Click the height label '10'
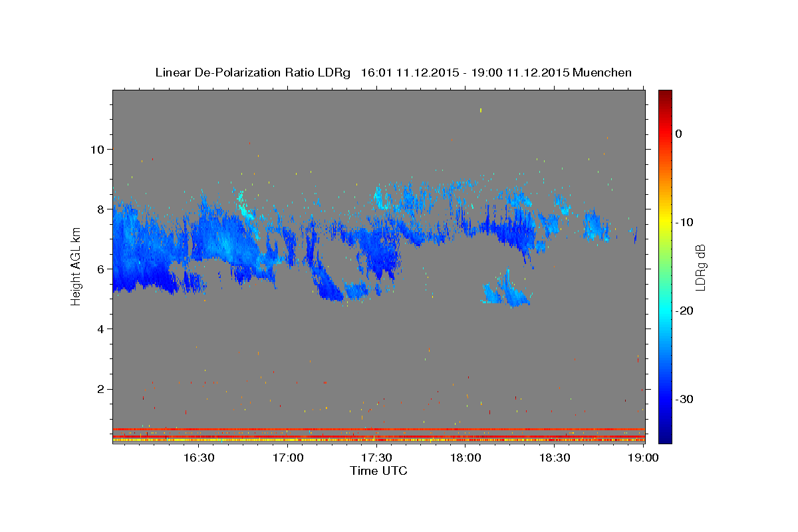Image resolution: width=798 pixels, height=532 pixels. tap(98, 150)
